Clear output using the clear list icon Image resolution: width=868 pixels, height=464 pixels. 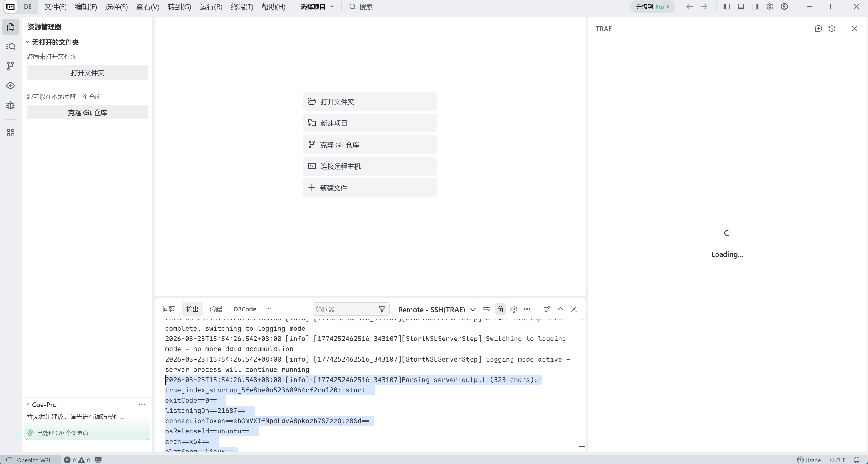click(x=486, y=309)
